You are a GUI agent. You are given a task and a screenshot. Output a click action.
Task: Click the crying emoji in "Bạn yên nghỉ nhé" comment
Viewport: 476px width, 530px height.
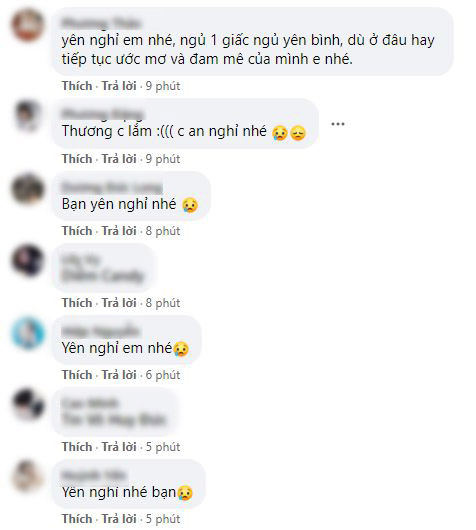pos(190,205)
